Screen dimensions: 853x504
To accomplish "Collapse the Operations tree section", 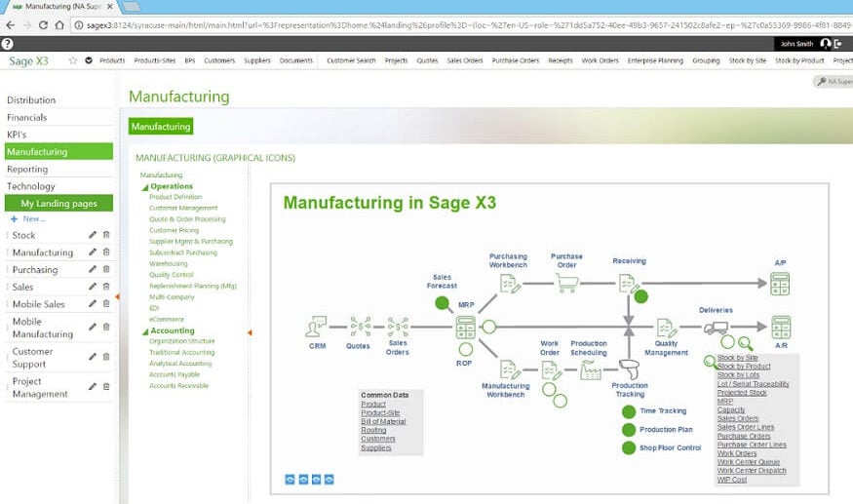I will tap(145, 186).
